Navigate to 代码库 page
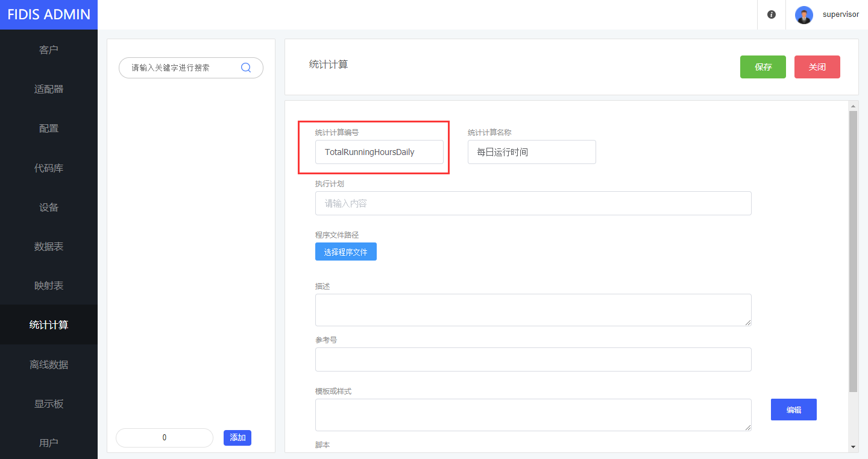868x459 pixels. click(x=49, y=168)
